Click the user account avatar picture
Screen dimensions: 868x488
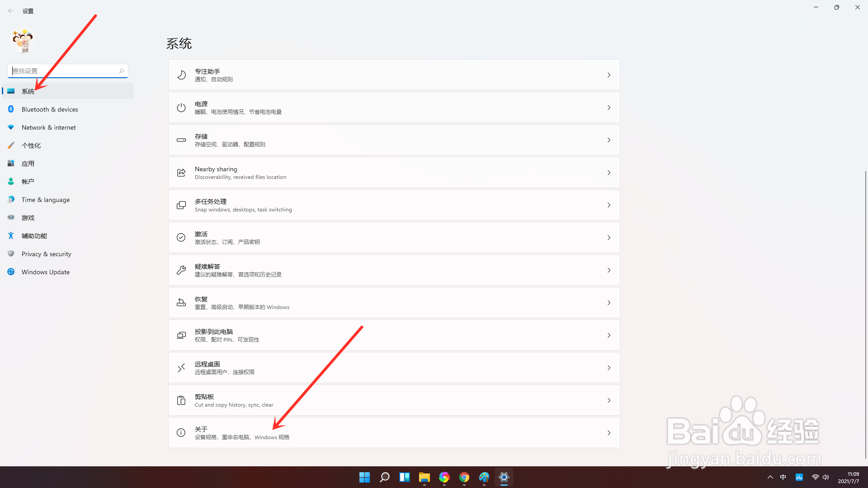tap(23, 41)
